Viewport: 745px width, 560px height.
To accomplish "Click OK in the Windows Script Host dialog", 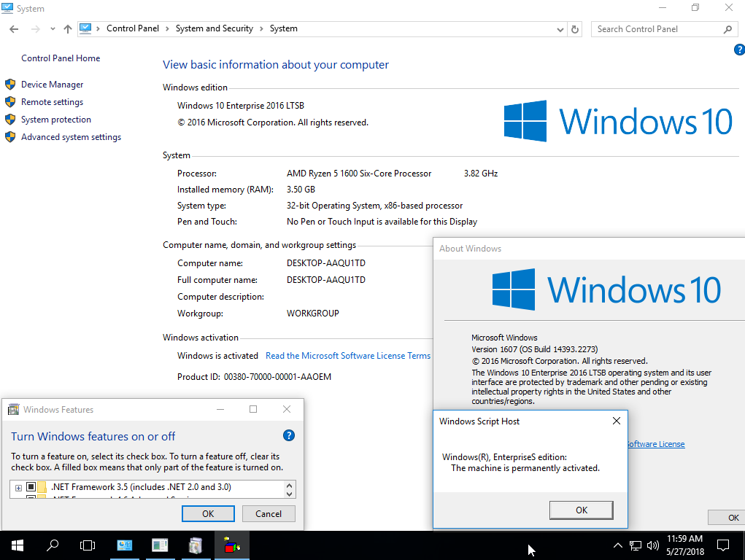I will (x=582, y=510).
